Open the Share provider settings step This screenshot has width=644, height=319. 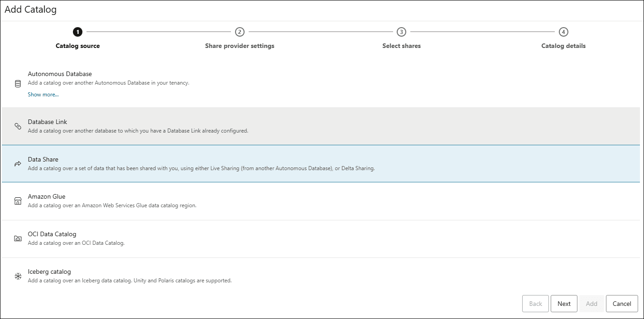[x=240, y=32]
